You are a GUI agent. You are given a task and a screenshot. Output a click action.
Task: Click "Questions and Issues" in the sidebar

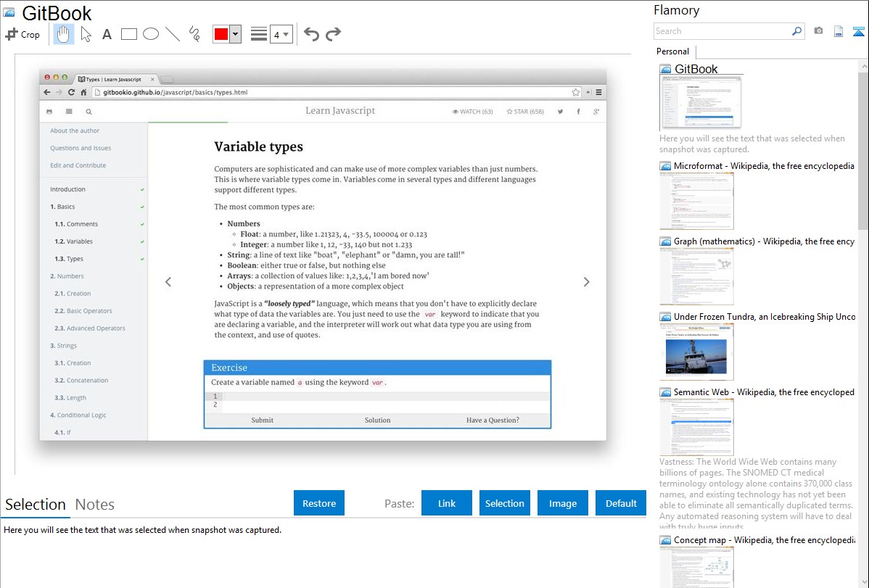(x=81, y=148)
